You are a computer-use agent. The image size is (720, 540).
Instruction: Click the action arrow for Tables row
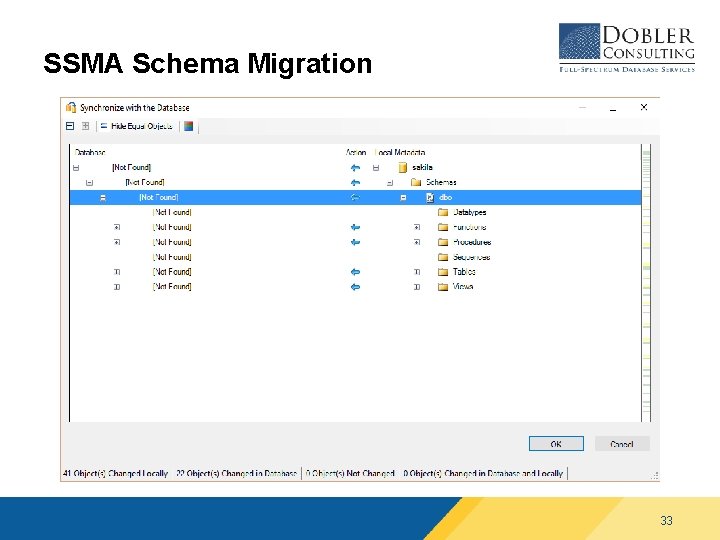(x=355, y=272)
